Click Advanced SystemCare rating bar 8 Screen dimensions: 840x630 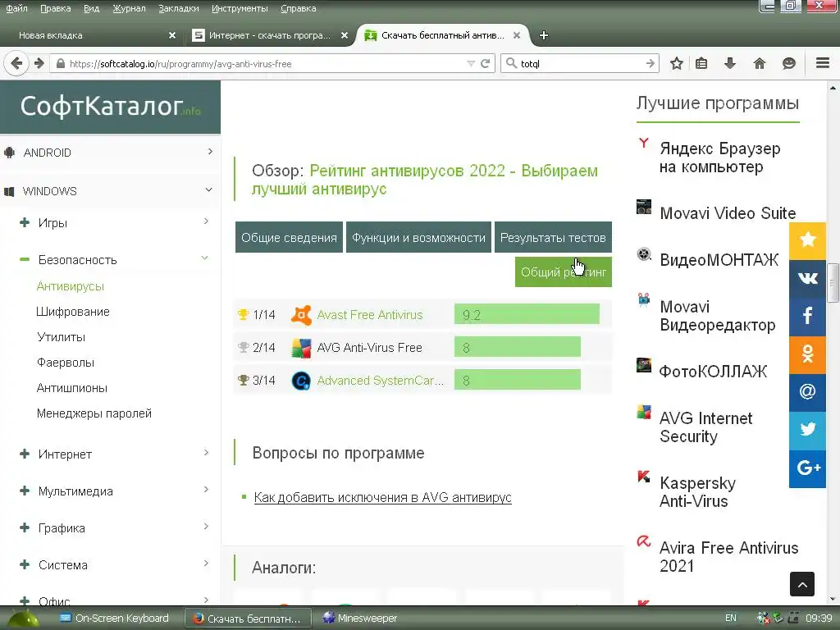tap(517, 380)
